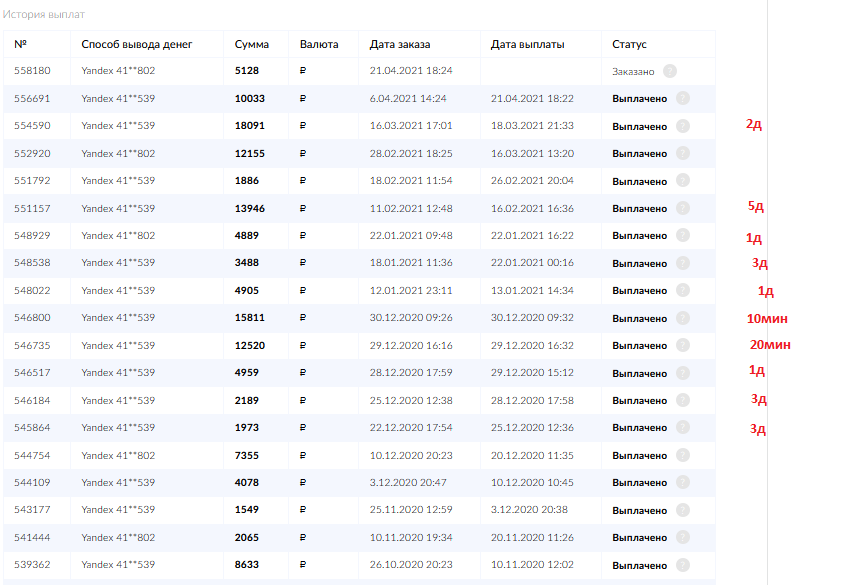Click help icon in row 556691

coord(683,98)
